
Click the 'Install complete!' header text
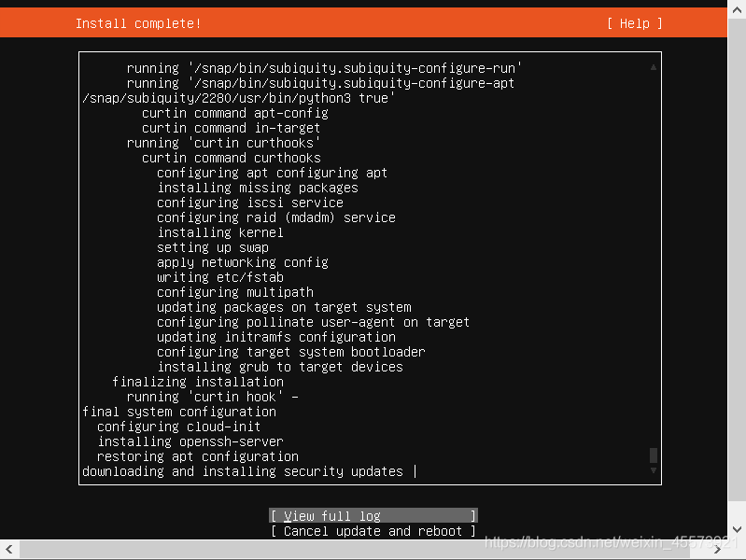tap(138, 23)
